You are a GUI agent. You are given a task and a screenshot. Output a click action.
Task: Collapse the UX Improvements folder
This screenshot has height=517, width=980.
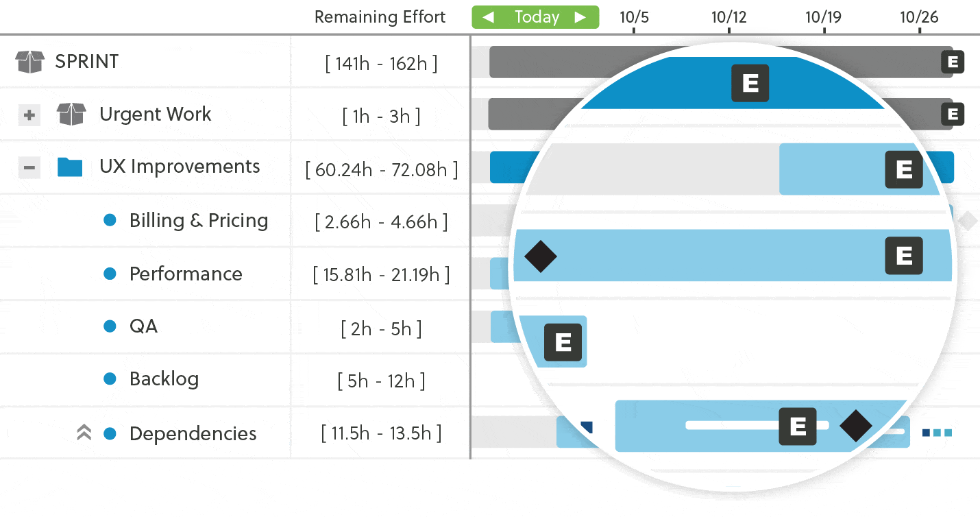tap(29, 167)
